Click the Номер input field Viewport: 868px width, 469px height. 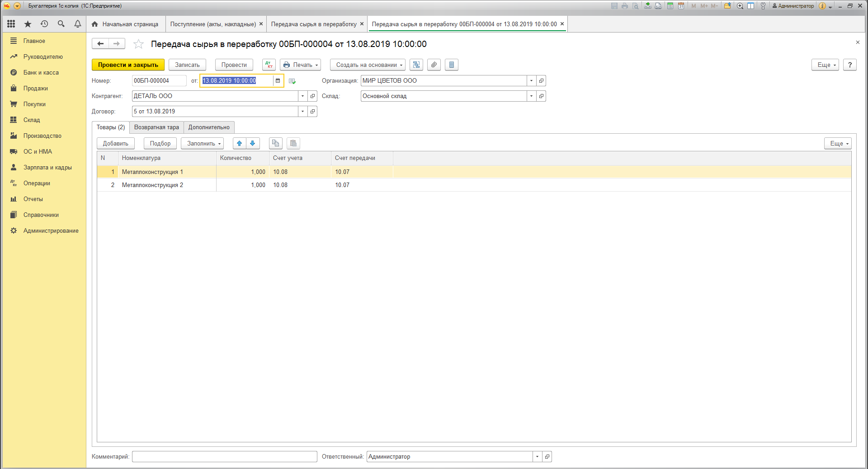coord(159,81)
